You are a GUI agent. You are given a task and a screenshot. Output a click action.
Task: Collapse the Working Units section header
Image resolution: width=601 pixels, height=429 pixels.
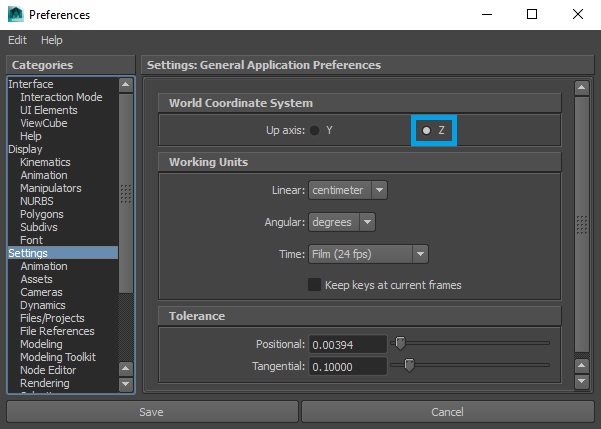coord(360,162)
